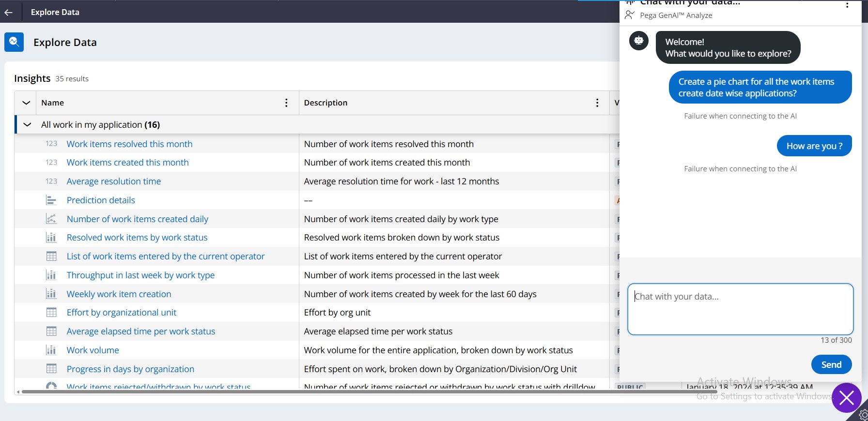Open Number of work items created daily
This screenshot has height=421, width=868.
(138, 219)
